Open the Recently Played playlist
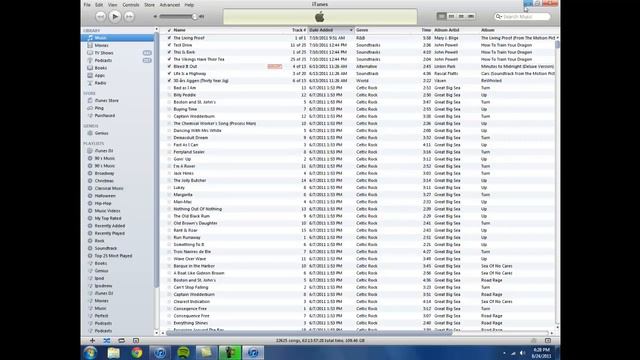Viewport: 640px width, 360px height. (x=109, y=233)
